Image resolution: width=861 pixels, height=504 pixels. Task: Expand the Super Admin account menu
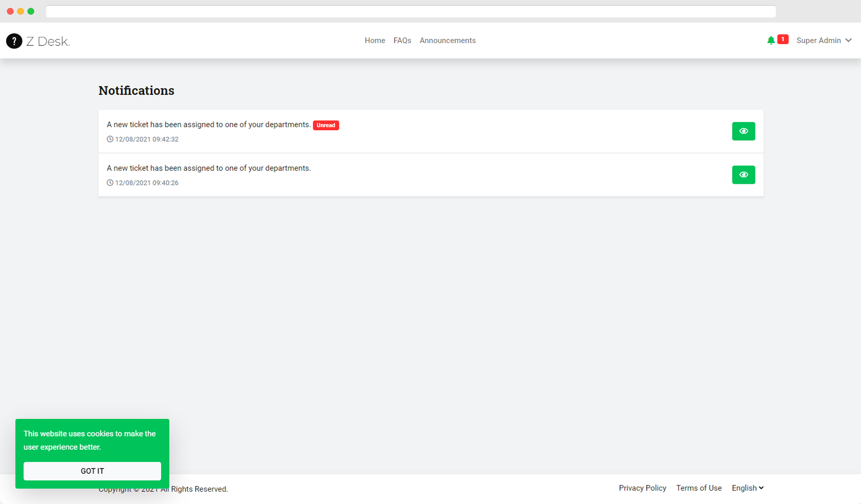tap(818, 40)
